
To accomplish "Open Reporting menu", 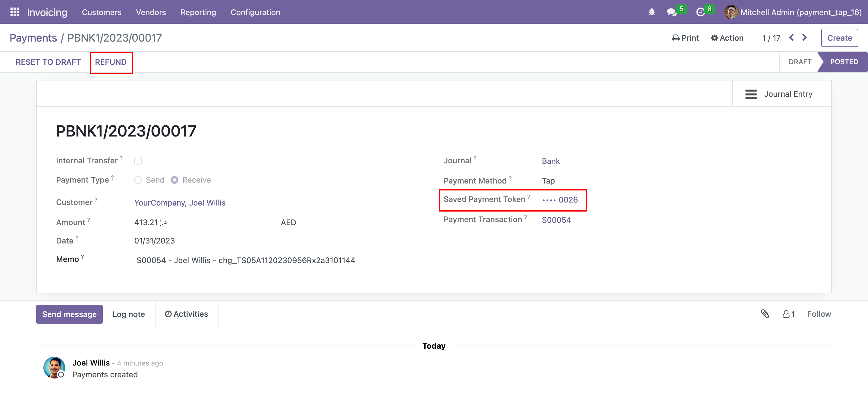I will pos(198,12).
